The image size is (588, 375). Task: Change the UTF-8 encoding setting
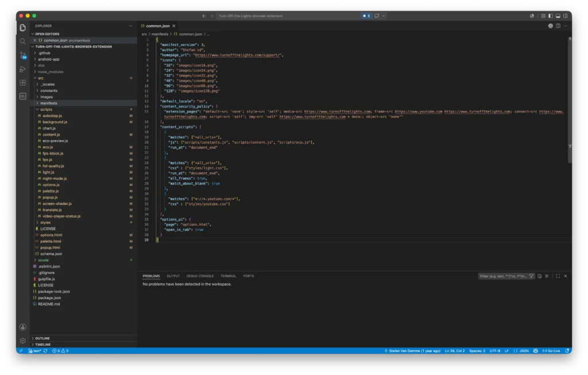pos(494,351)
